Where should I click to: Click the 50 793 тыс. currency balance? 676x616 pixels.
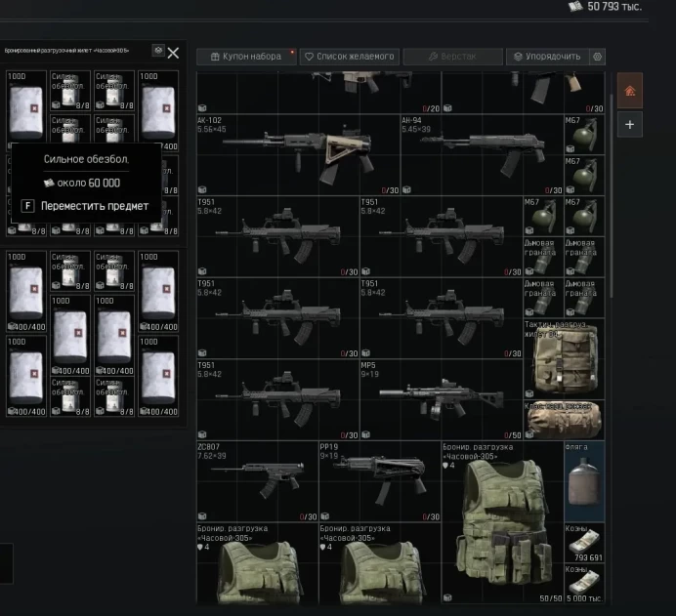coord(605,7)
